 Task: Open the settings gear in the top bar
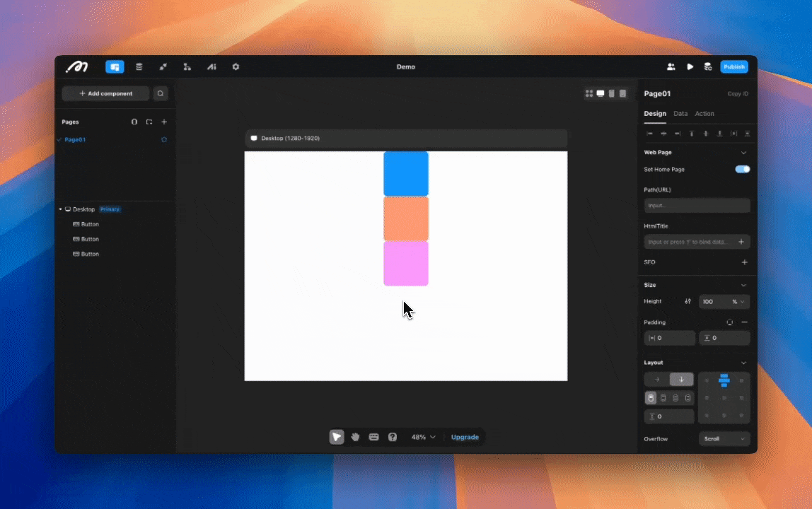click(x=236, y=66)
